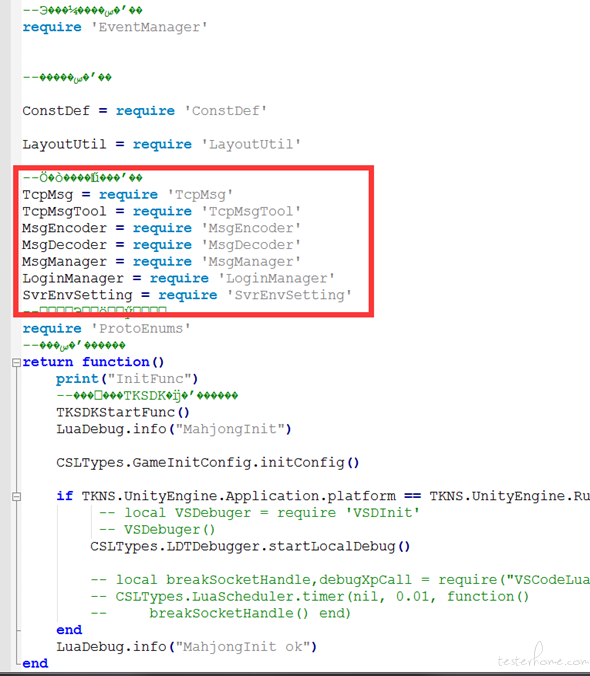This screenshot has height=676, width=590.
Task: Click the LayoutUtil = require 'LayoutUtil' line
Action: click(x=162, y=144)
